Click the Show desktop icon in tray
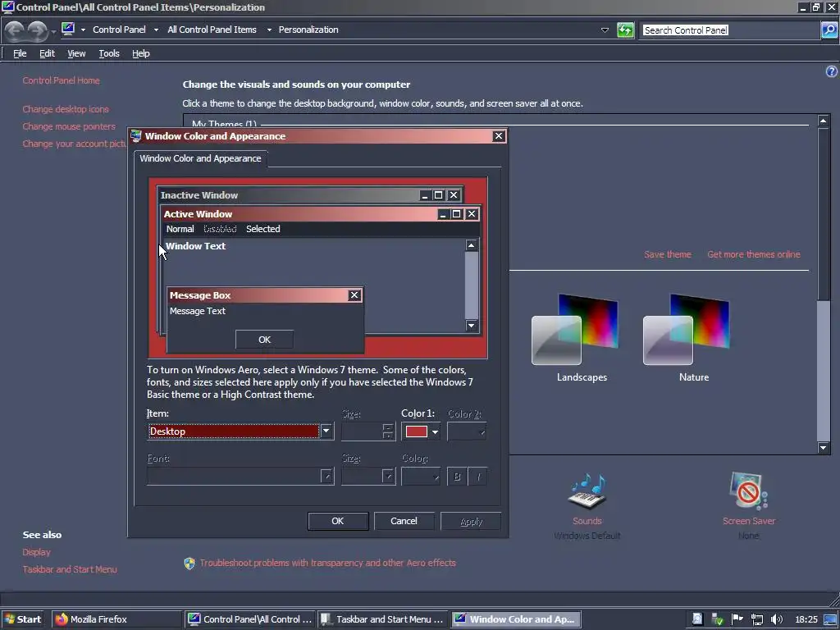This screenshot has height=630, width=840. (831, 619)
